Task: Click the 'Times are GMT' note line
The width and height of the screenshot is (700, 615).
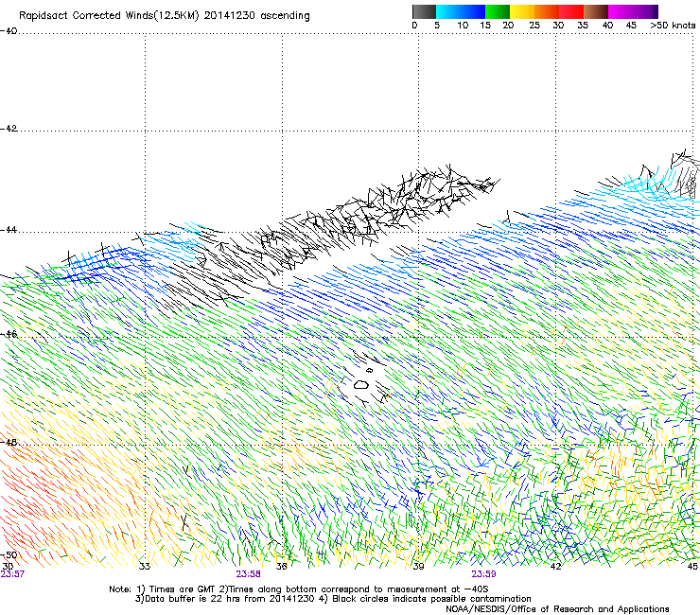Action: (299, 589)
